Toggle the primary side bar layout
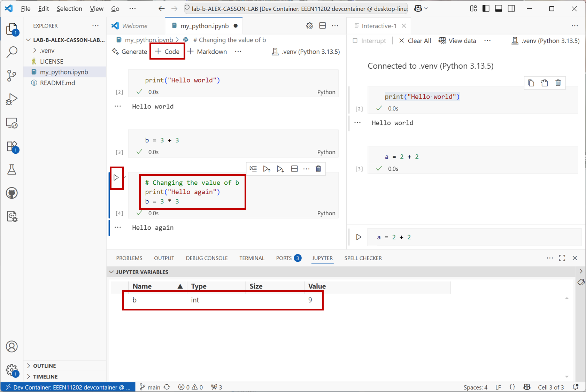The height and width of the screenshot is (392, 586). pyautogui.click(x=486, y=9)
